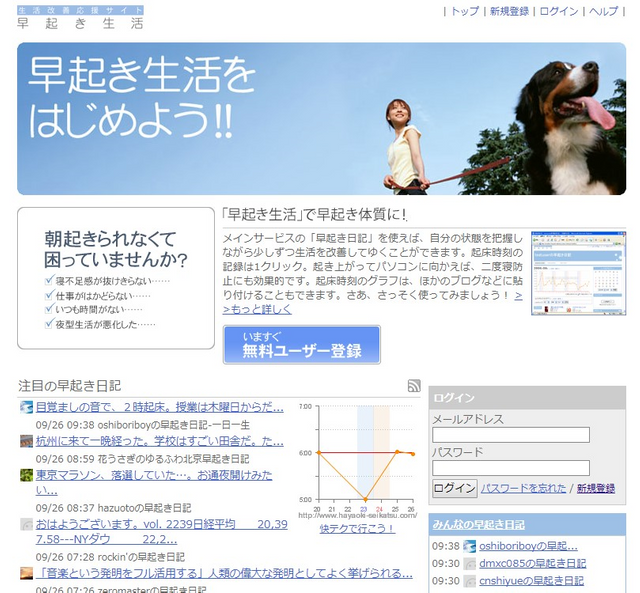Click avatar icon beside 東京マラソン entry
This screenshot has height=593, width=640.
pyautogui.click(x=27, y=475)
